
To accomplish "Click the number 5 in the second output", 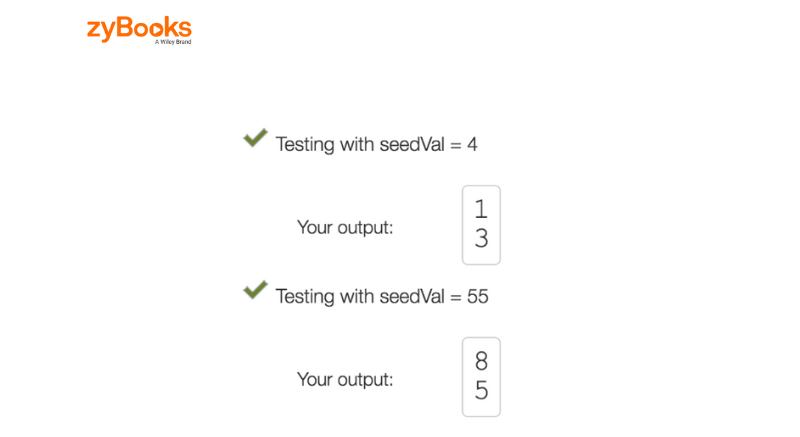I will point(481,391).
